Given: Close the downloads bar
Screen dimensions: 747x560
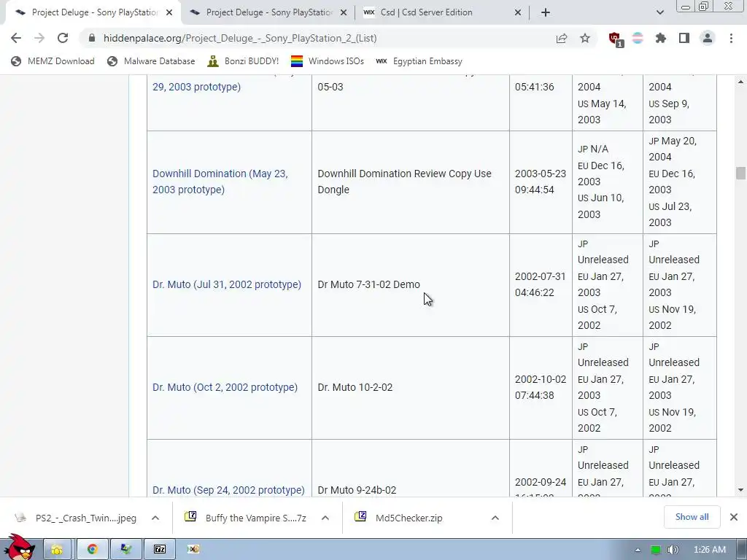Looking at the screenshot, I should (x=734, y=517).
